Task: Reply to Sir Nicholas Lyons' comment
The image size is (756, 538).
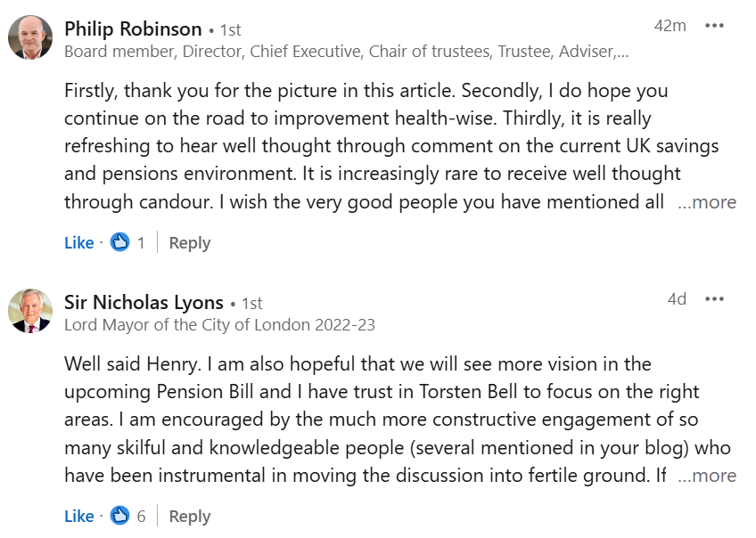Action: (x=190, y=516)
